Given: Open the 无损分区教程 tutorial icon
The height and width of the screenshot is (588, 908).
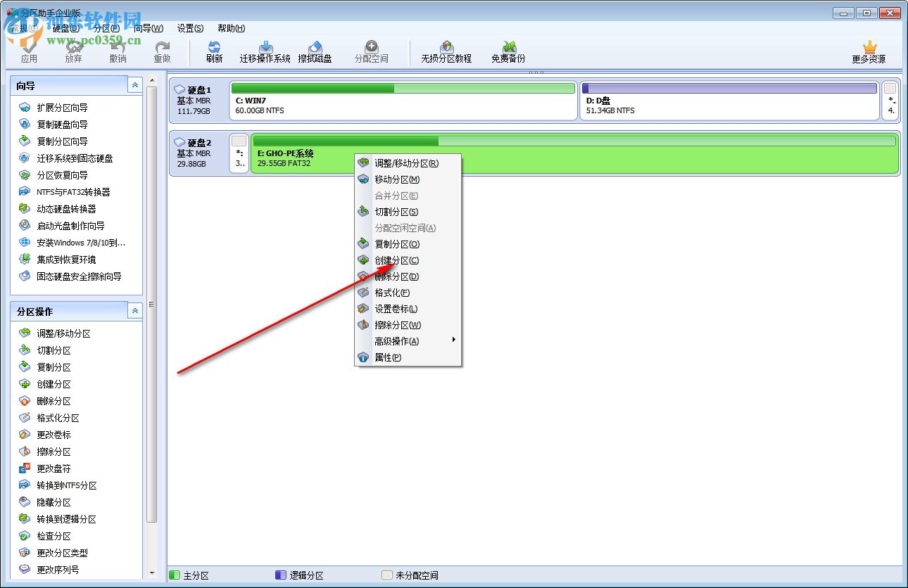Looking at the screenshot, I should click(x=446, y=52).
